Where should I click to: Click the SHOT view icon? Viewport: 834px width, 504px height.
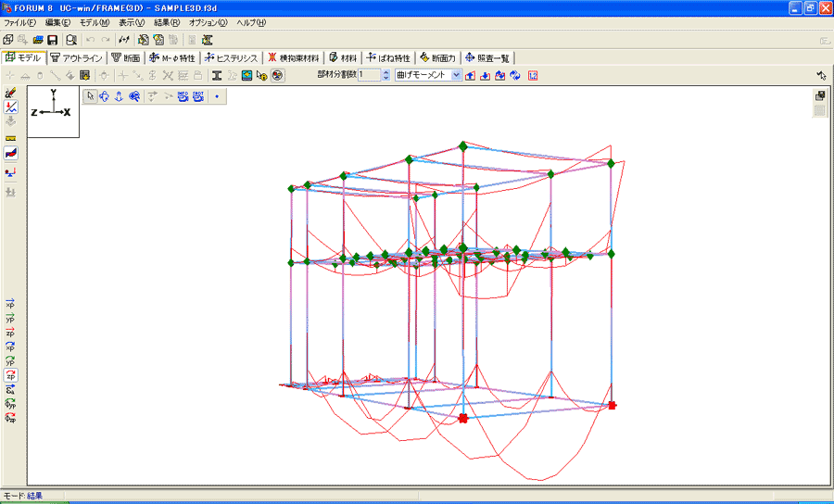(x=198, y=96)
